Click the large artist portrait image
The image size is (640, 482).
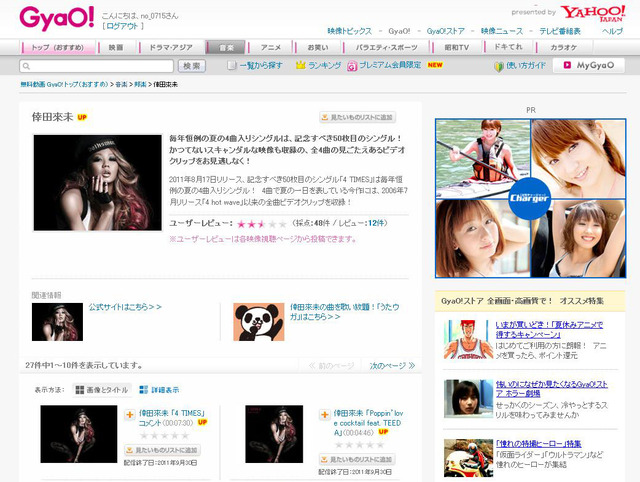click(98, 183)
